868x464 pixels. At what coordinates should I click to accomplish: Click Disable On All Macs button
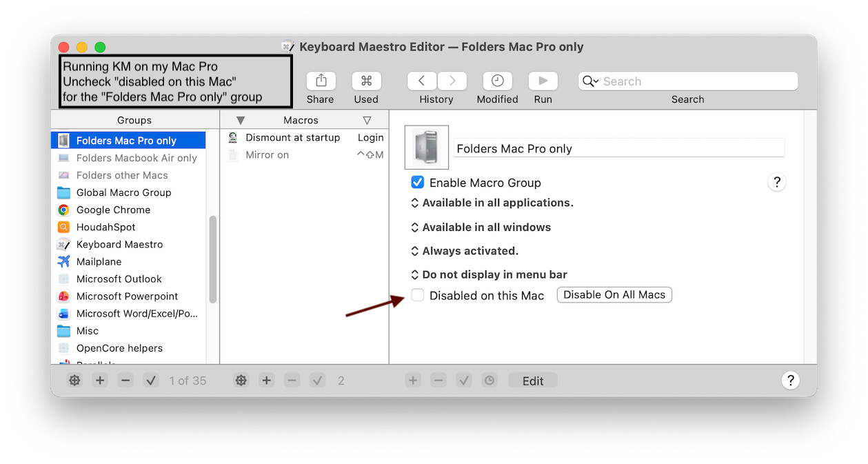coord(614,295)
